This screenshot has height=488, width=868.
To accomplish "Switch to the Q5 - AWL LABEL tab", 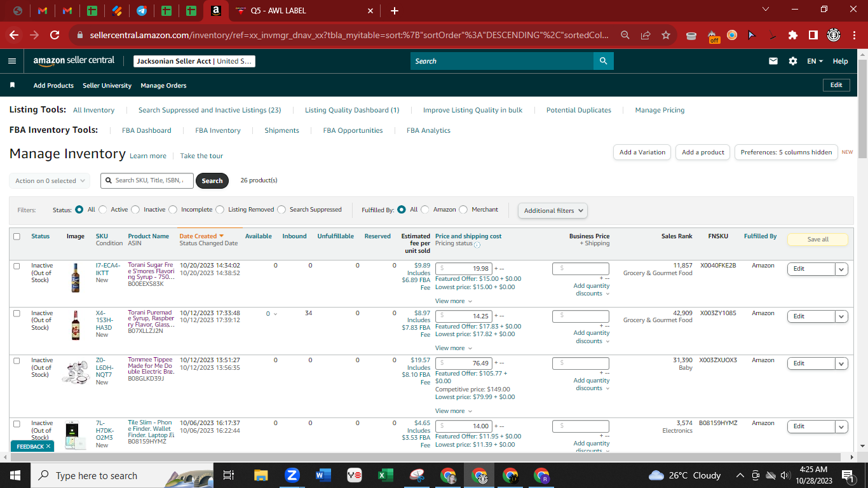I will pos(305,11).
